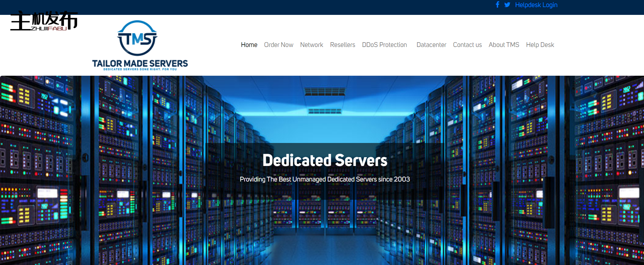Open Help Desk in the navigation bar
644x265 pixels.
[x=540, y=45]
